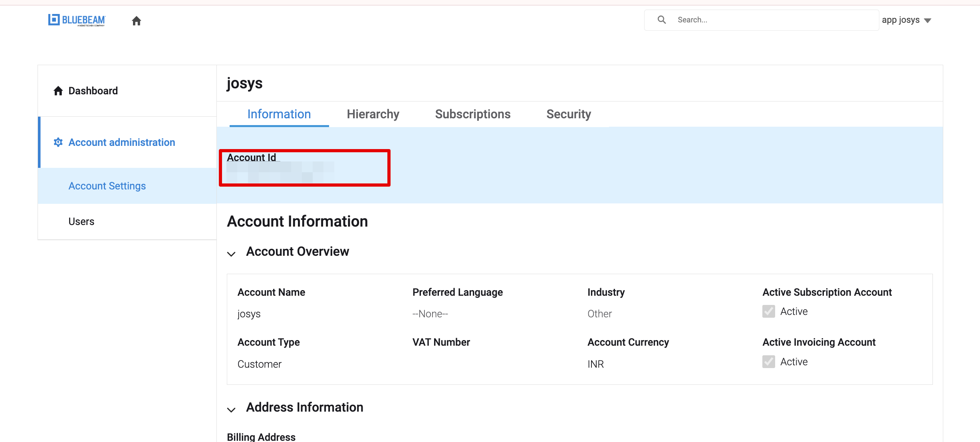
Task: Open Users in the sidebar
Action: pos(81,221)
